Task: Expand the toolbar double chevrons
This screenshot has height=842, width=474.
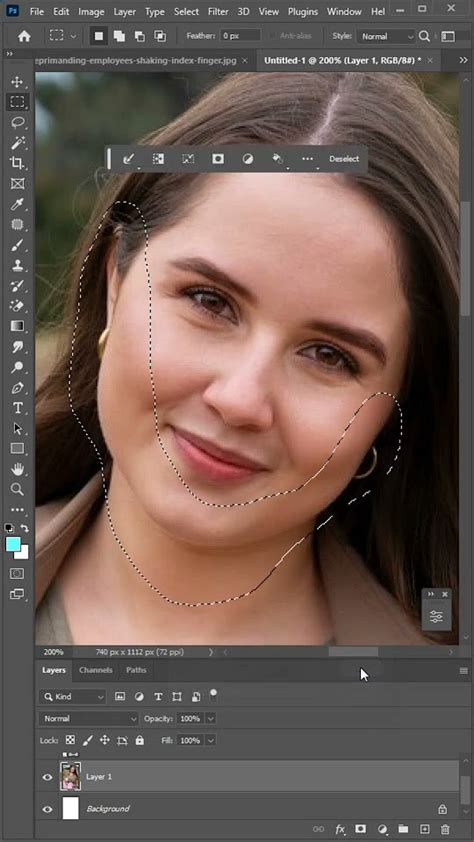Action: click(10, 54)
